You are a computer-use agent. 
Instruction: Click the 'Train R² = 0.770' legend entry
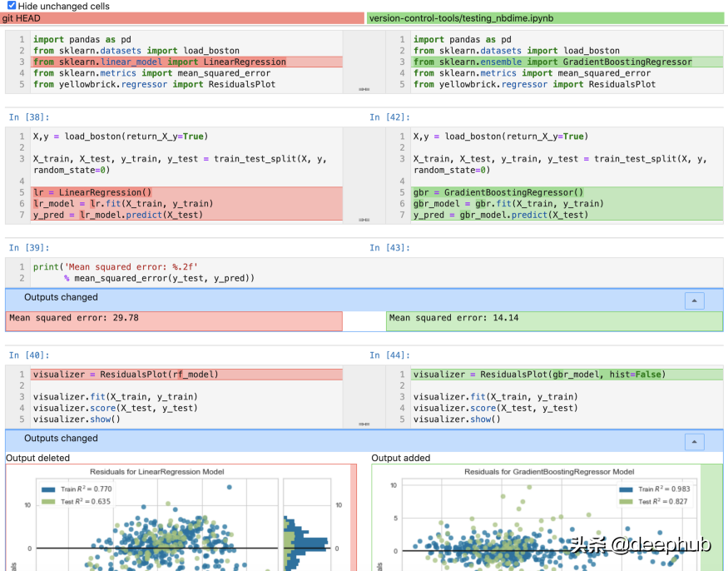pyautogui.click(x=77, y=489)
